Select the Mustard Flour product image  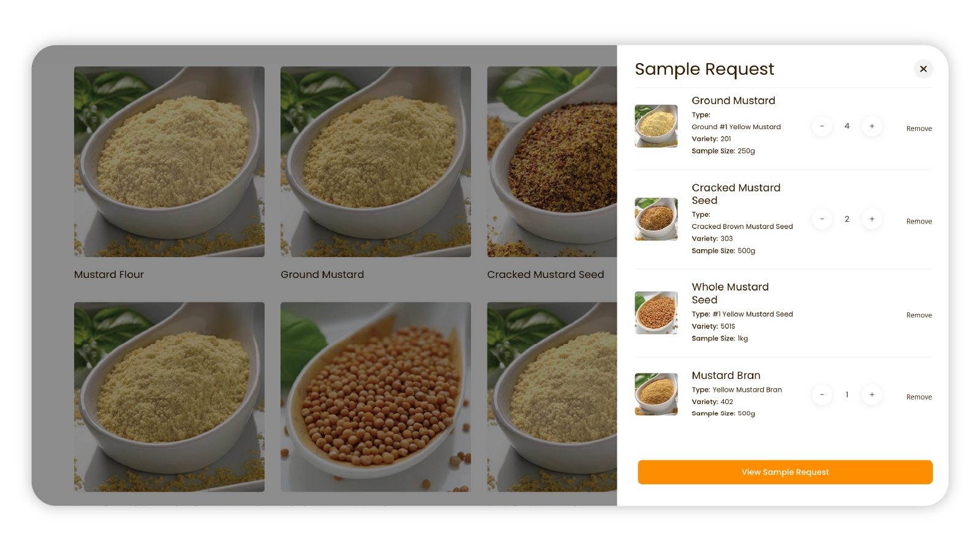169,162
